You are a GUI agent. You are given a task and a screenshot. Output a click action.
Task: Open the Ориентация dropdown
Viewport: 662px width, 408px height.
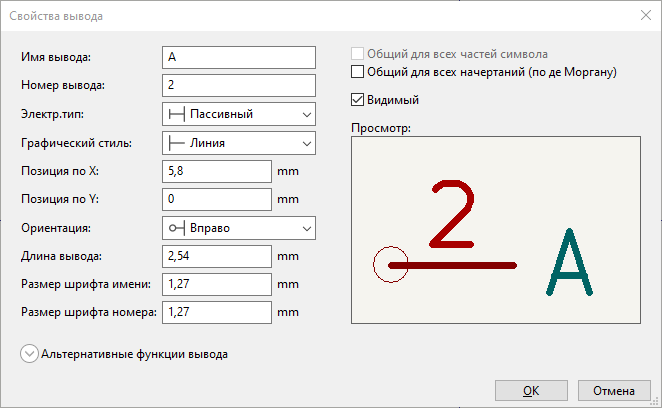[x=305, y=228]
